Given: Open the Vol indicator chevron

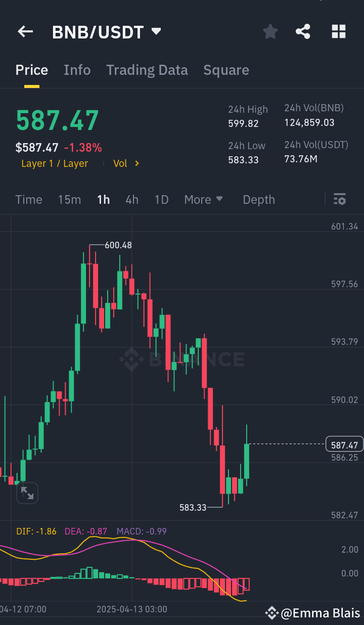Looking at the screenshot, I should 126,163.
